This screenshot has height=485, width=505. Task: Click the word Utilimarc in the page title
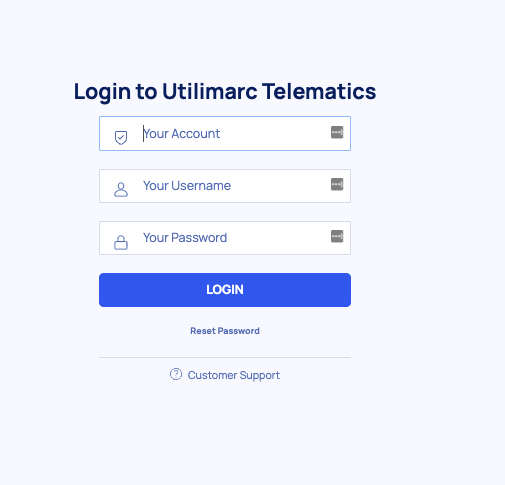click(x=210, y=91)
